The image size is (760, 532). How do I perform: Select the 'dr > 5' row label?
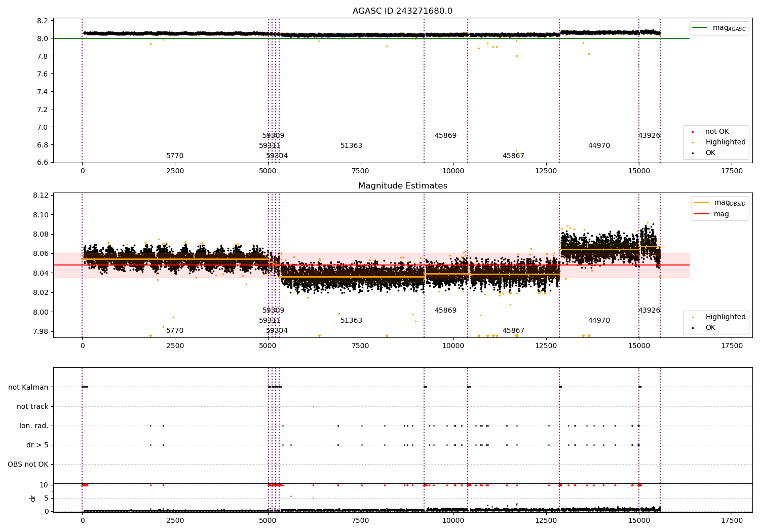pyautogui.click(x=37, y=445)
